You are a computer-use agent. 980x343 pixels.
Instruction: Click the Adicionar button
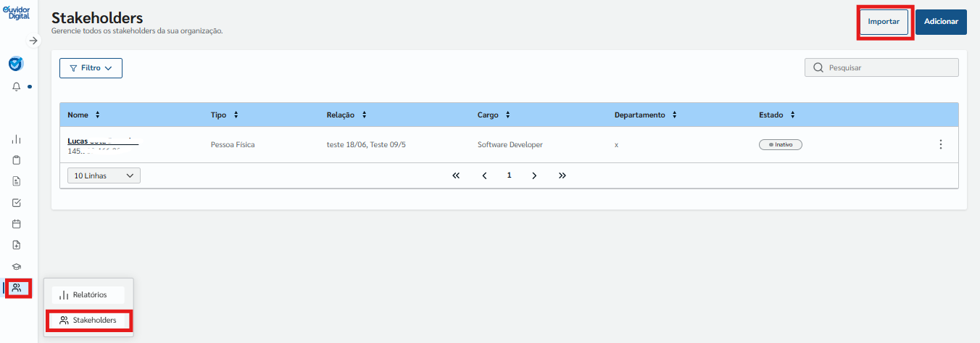941,22
